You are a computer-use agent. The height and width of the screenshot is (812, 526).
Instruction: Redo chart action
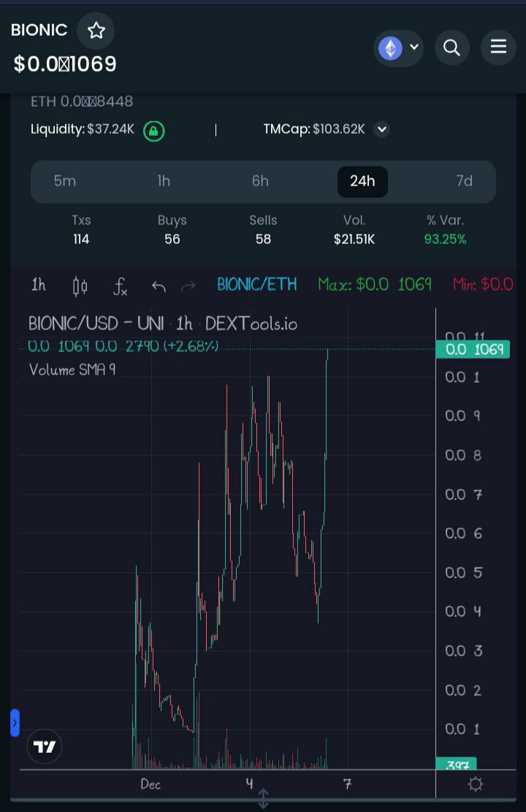coord(188,286)
